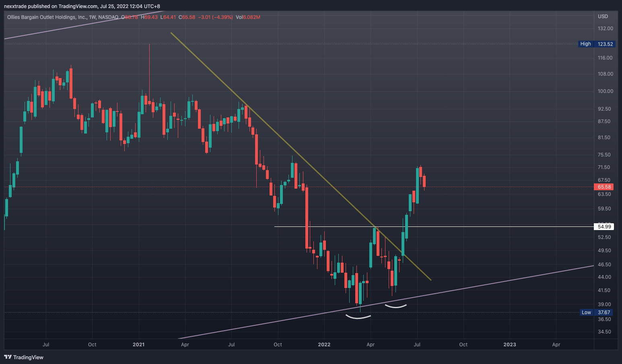Click the 75.50 price axis label
Image resolution: width=622 pixels, height=364 pixels.
tap(604, 155)
